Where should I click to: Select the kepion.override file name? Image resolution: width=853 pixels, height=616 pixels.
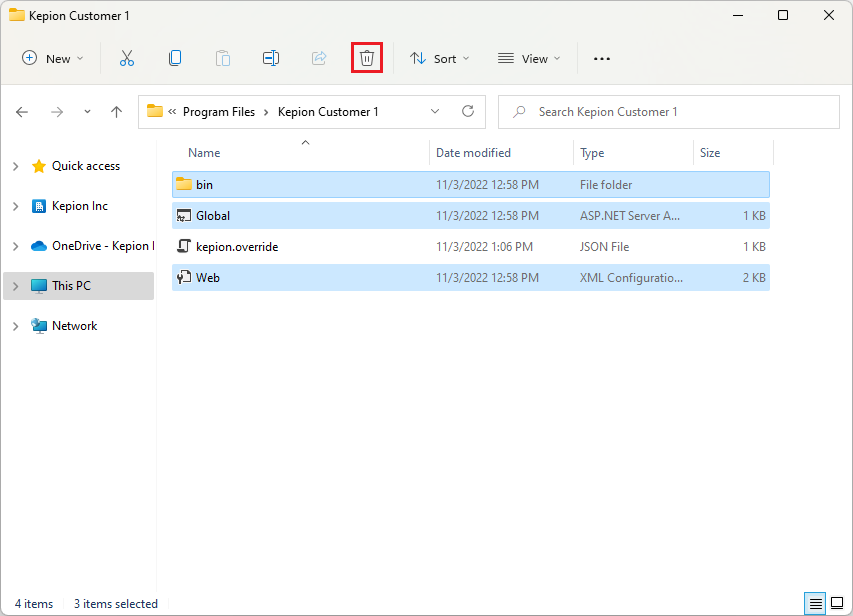click(x=237, y=247)
